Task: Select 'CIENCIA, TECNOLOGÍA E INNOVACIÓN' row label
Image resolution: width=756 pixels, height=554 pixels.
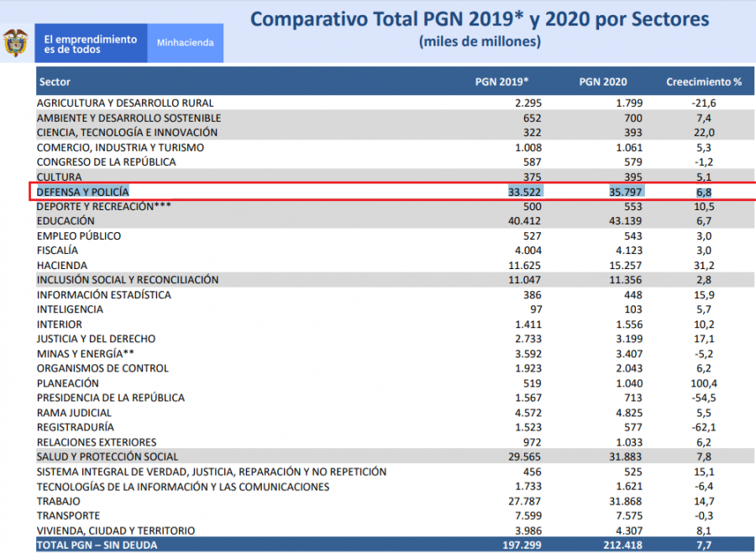Action: (x=127, y=133)
